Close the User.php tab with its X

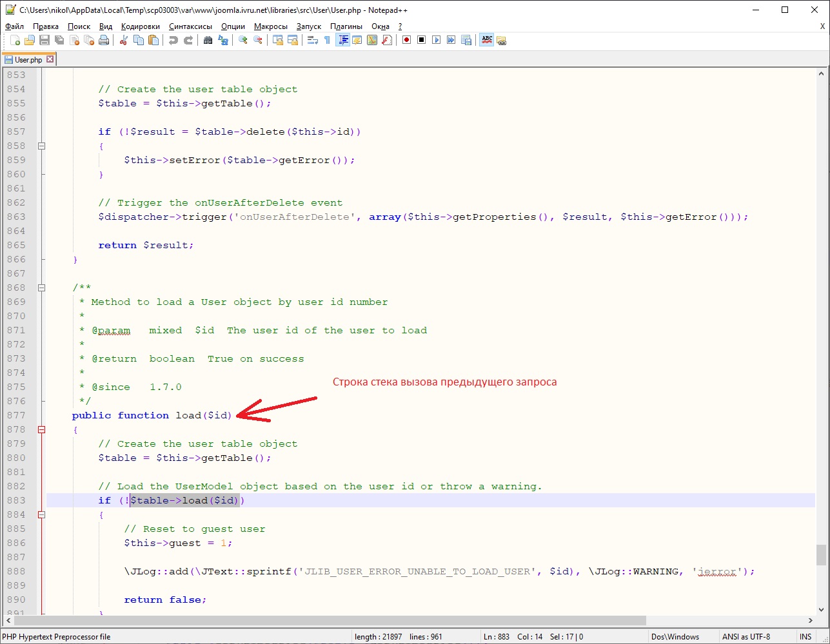50,59
